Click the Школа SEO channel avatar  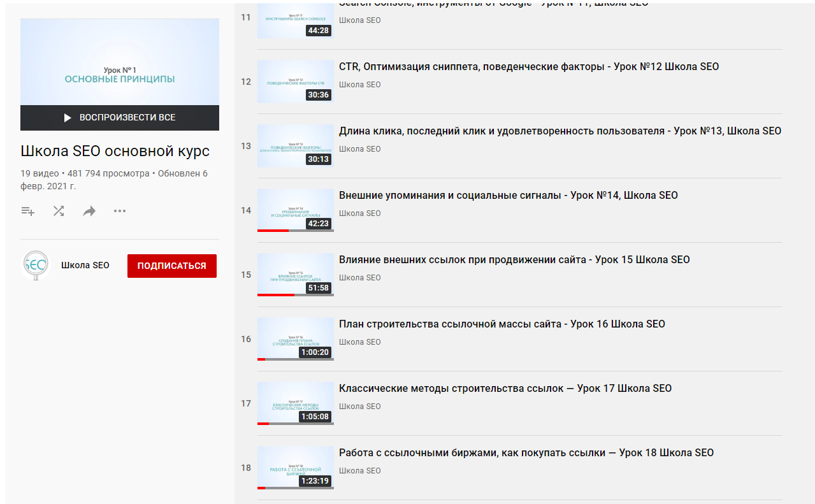point(36,265)
